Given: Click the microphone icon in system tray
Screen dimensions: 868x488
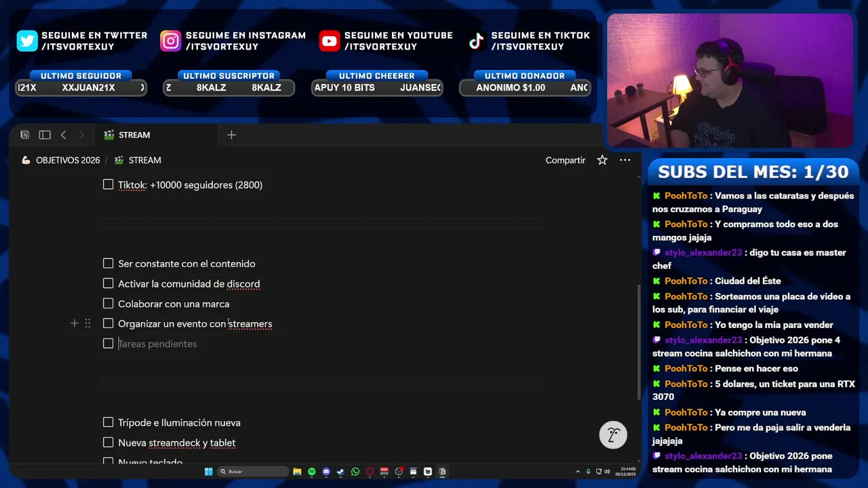Looking at the screenshot, I should click(589, 472).
